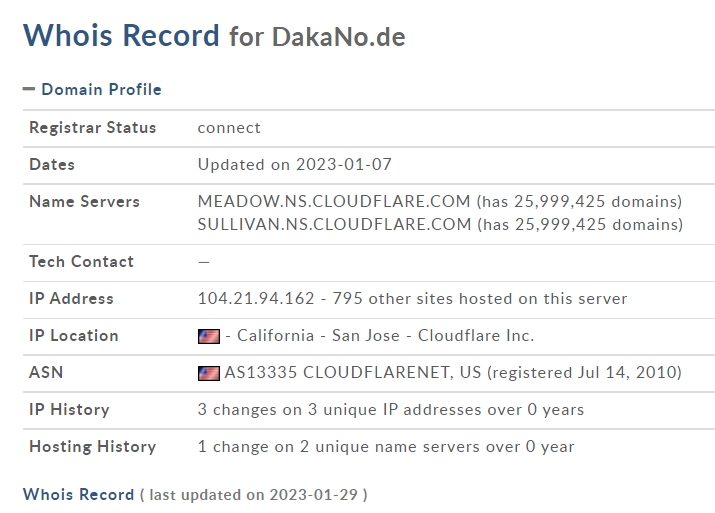Open Hosting History change summary
The height and width of the screenshot is (513, 715).
coord(386,446)
